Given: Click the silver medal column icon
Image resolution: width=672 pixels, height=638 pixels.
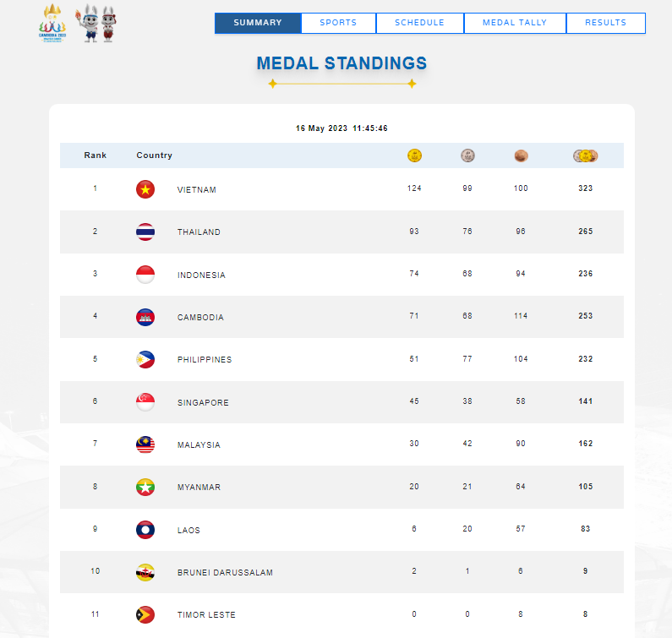Looking at the screenshot, I should (467, 155).
